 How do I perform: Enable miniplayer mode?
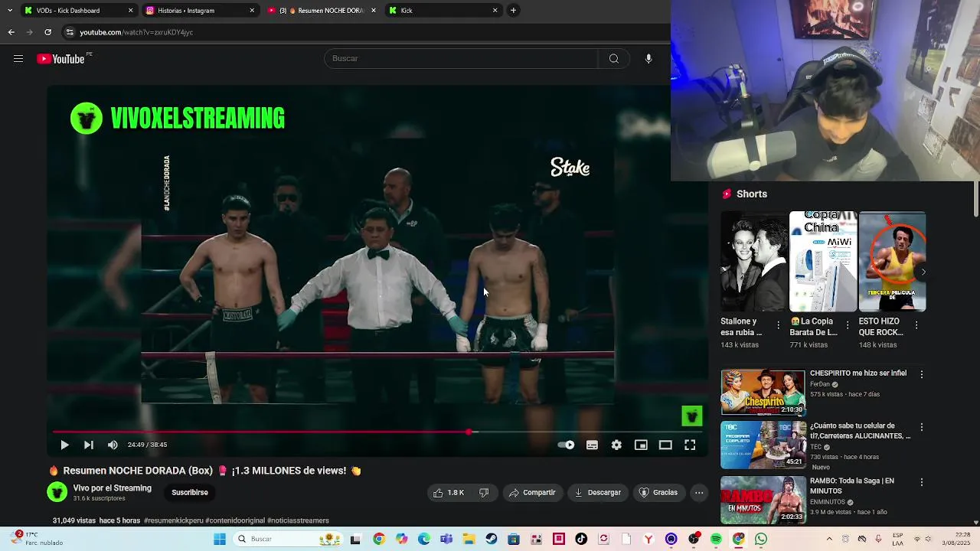pos(641,445)
